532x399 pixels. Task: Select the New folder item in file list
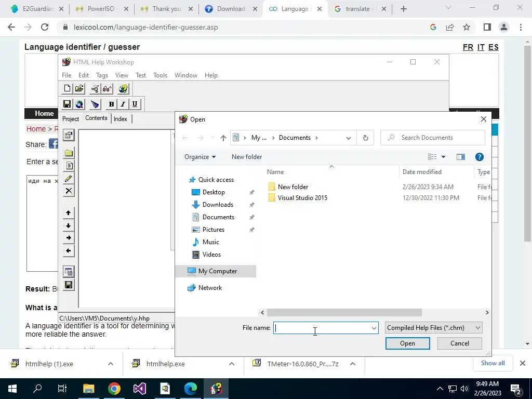pos(293,187)
